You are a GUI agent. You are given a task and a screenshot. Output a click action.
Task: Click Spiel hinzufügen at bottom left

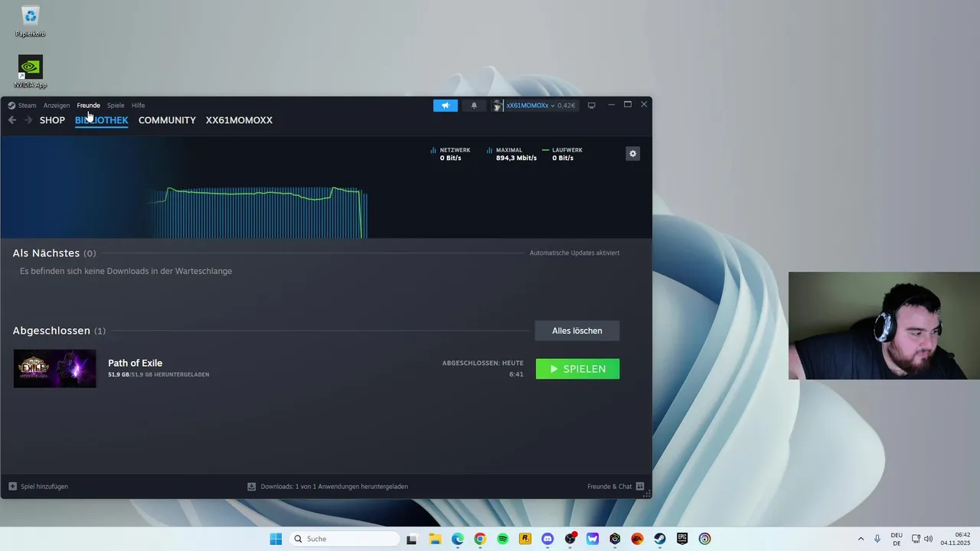(x=38, y=487)
